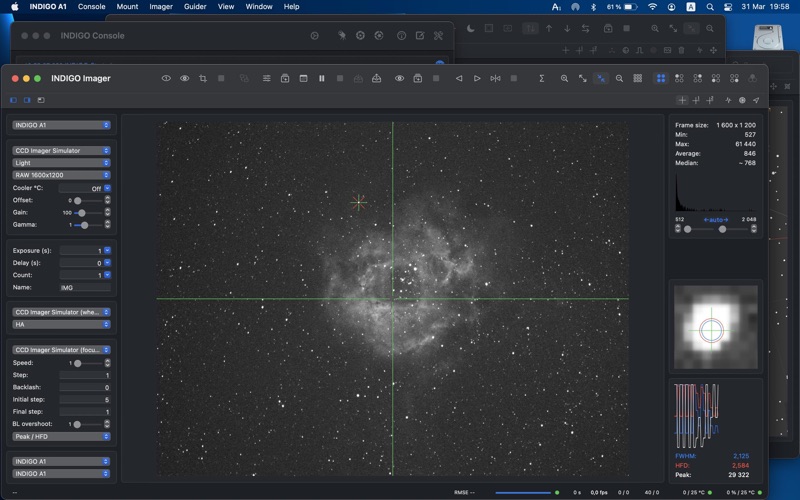
Task: Open the CCD Imager Simulator camera dropdown
Action: [61, 151]
